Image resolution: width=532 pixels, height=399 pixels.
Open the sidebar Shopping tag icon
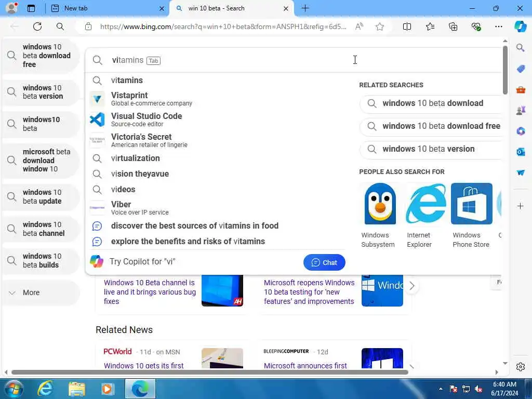[x=521, y=69]
